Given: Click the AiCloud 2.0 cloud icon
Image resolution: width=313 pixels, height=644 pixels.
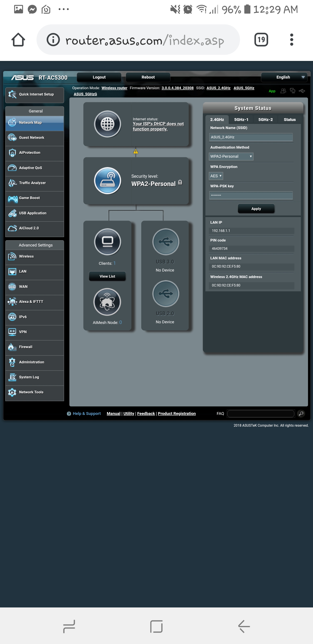Looking at the screenshot, I should 12,228.
